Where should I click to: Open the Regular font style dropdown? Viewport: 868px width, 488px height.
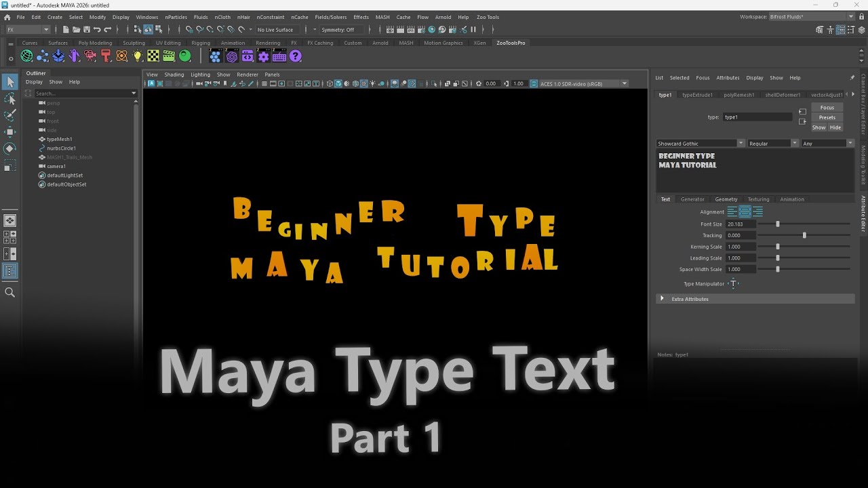tap(773, 143)
